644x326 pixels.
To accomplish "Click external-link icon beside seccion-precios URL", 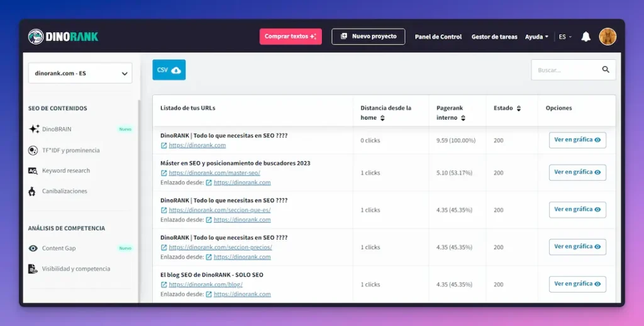I will click(164, 247).
